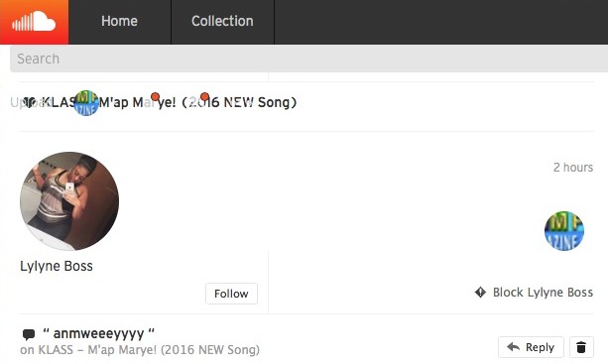The height and width of the screenshot is (364, 608).
Task: Click the block diamond icon
Action: [480, 292]
